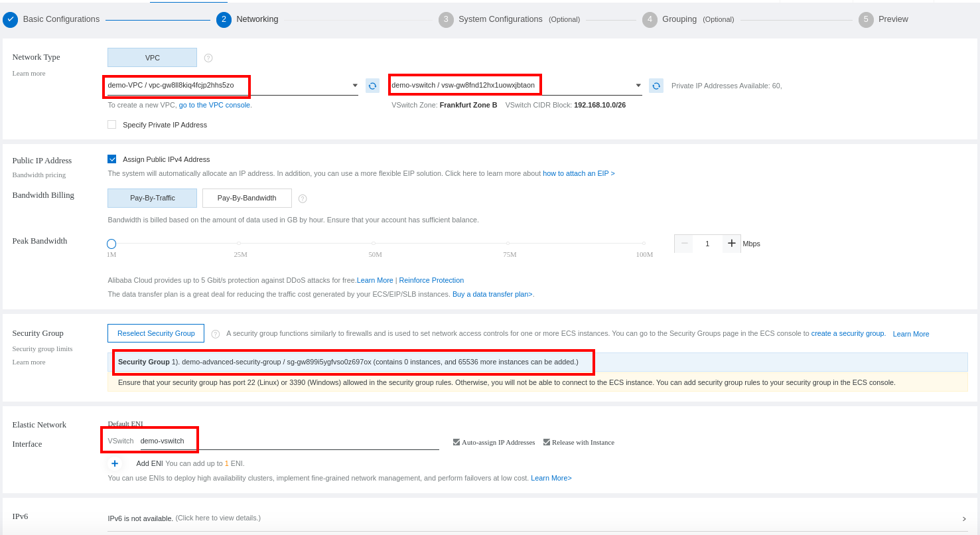
Task: Go to Grouping step
Action: (679, 19)
